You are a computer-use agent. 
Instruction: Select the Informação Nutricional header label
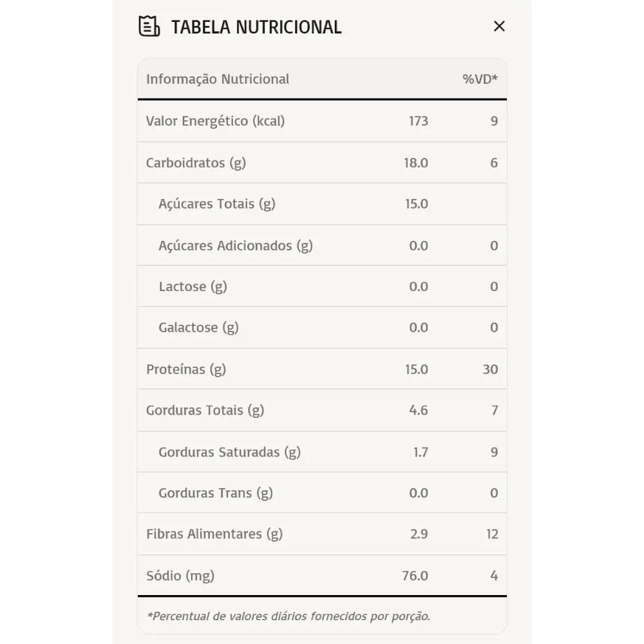tap(218, 79)
